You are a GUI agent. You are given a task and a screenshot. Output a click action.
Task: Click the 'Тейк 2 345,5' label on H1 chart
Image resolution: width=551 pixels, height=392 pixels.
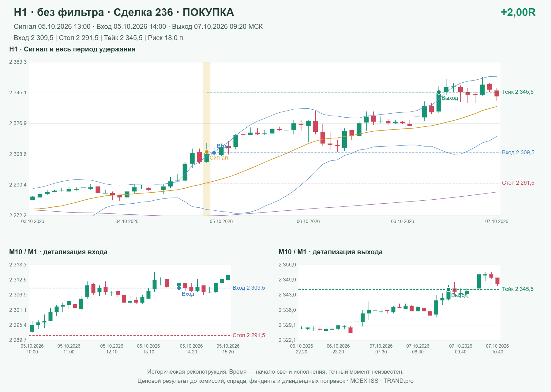tap(518, 92)
